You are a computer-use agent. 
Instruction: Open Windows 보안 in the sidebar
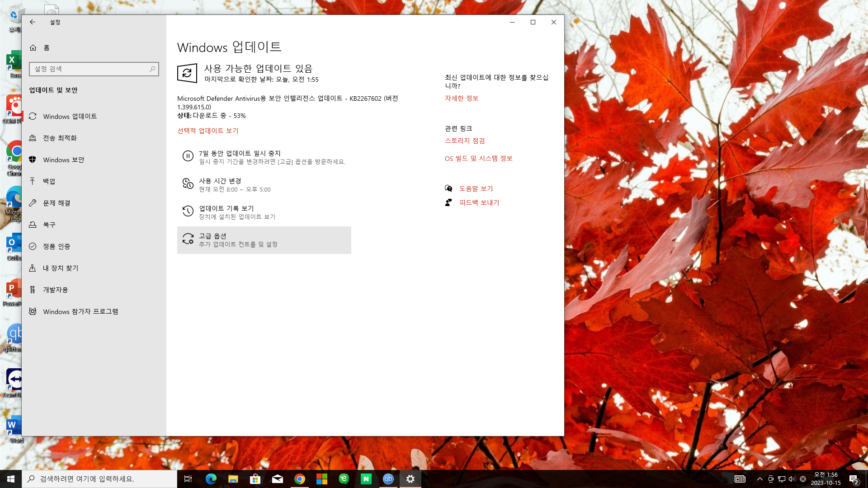click(94, 160)
